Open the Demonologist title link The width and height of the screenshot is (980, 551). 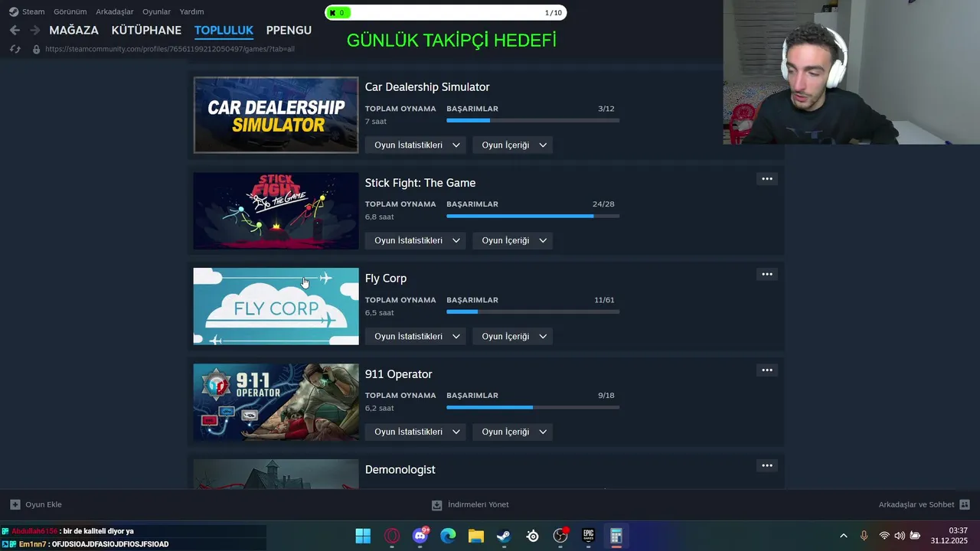[x=400, y=470]
